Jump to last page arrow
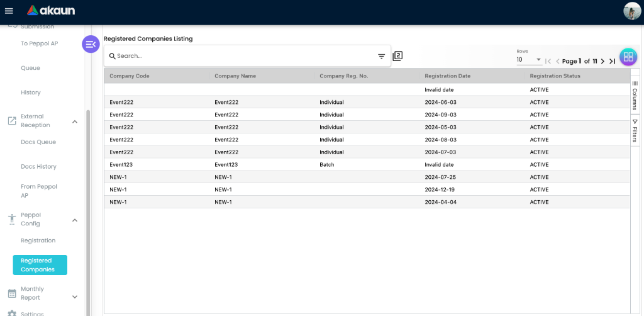This screenshot has height=316, width=644. pyautogui.click(x=612, y=61)
